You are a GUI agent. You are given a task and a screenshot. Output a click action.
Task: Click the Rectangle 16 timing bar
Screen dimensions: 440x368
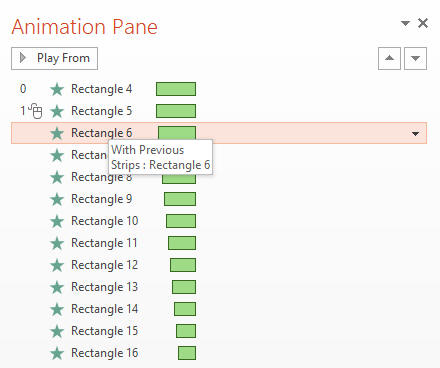[x=187, y=353]
